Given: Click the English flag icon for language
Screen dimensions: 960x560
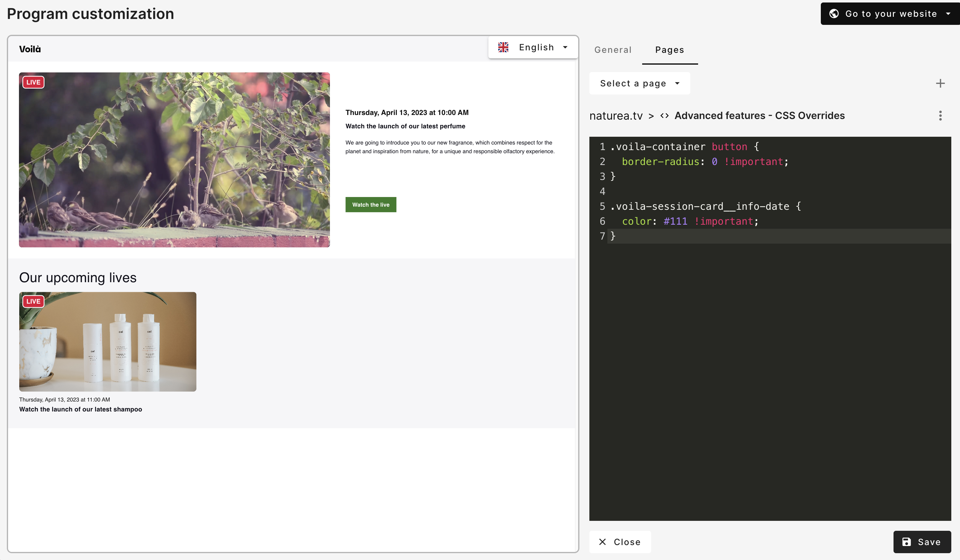Looking at the screenshot, I should click(x=504, y=47).
